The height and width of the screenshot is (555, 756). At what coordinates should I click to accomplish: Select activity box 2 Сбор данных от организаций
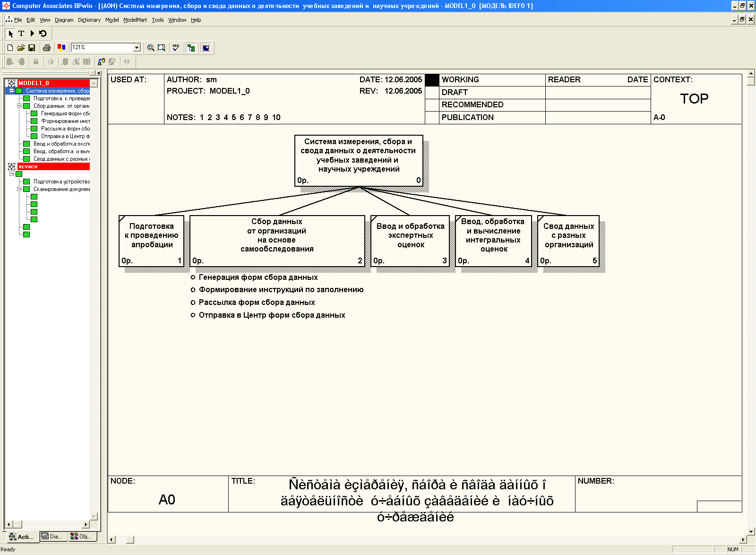[277, 241]
